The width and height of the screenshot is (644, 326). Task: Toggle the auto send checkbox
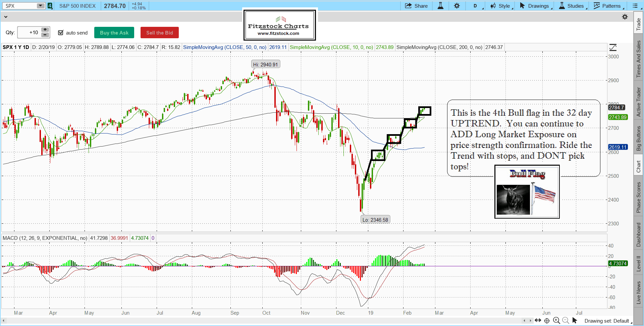(x=61, y=33)
